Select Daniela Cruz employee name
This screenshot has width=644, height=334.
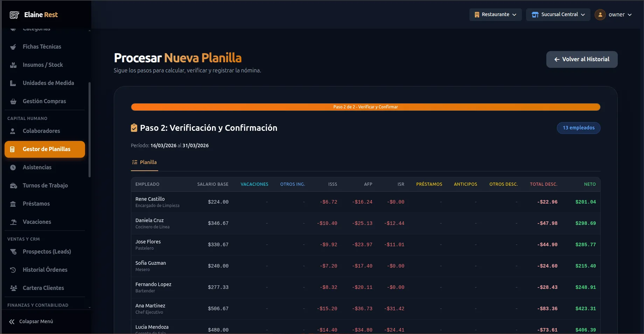(149, 220)
